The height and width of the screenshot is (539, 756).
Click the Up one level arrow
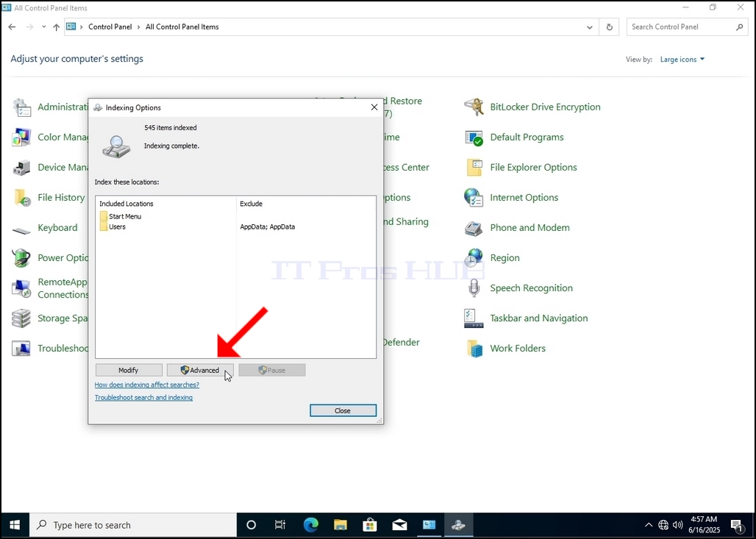(x=57, y=27)
